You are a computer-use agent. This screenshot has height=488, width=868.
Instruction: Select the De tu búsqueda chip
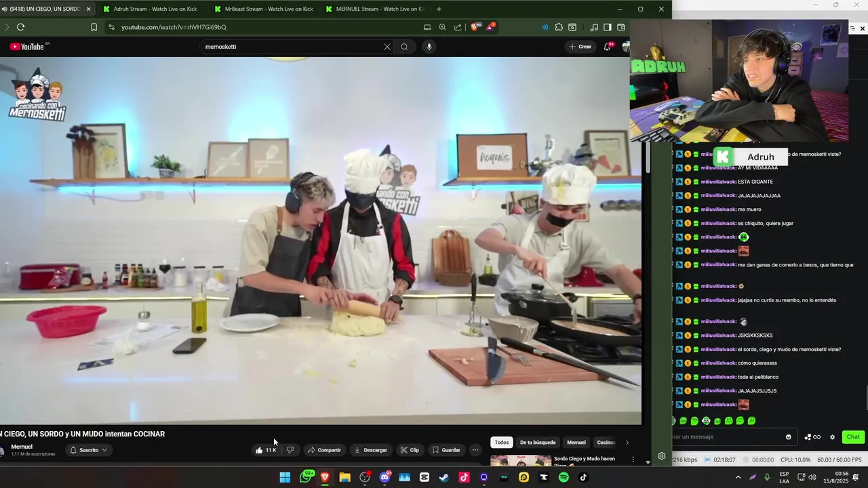(x=538, y=443)
